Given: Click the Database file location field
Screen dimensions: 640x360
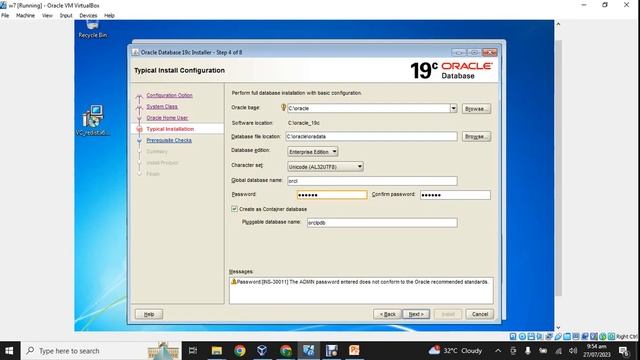Looking at the screenshot, I should 371,136.
